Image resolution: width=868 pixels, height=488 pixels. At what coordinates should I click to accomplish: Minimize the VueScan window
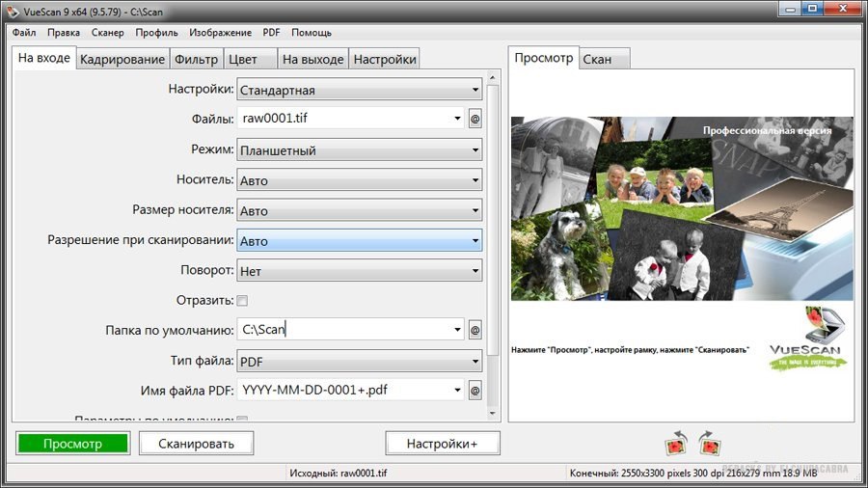point(791,9)
